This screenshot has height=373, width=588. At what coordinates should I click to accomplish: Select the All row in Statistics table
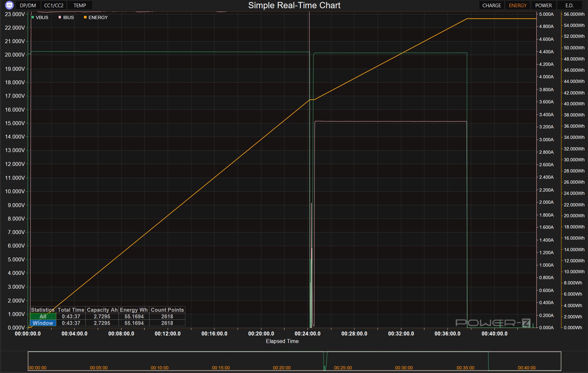(43, 316)
